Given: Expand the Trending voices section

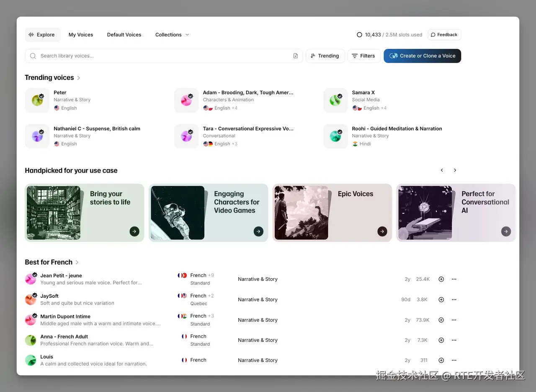Looking at the screenshot, I should point(79,78).
